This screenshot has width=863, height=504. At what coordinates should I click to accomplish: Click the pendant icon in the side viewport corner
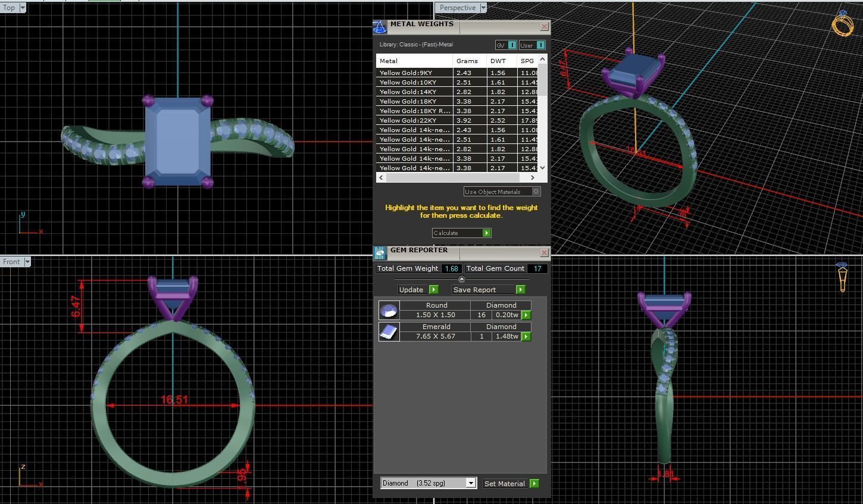point(842,277)
